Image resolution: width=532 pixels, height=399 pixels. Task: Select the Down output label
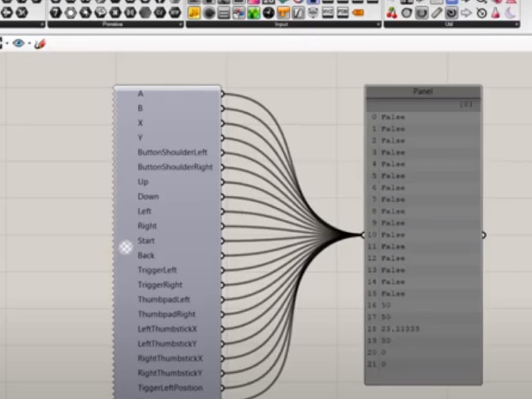pyautogui.click(x=148, y=196)
